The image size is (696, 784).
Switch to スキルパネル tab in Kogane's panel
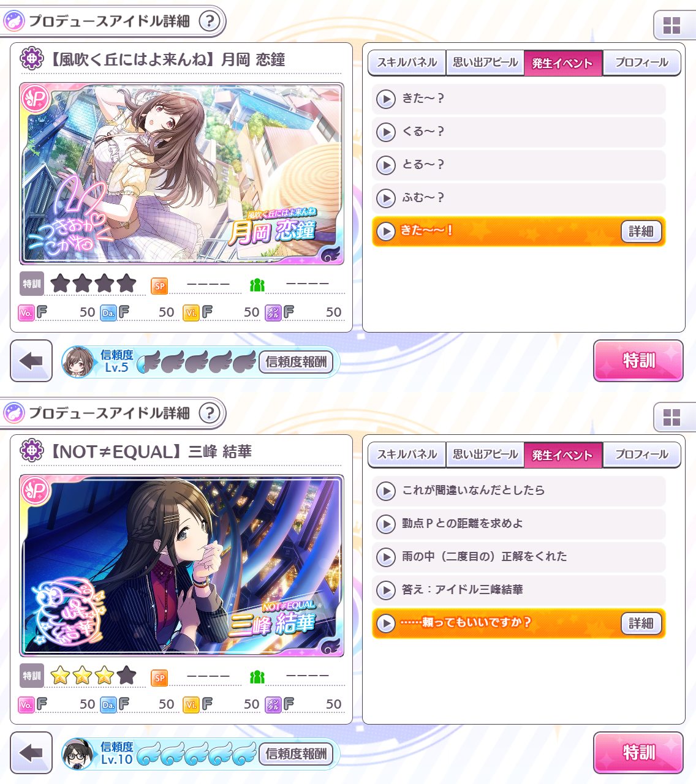pos(407,62)
